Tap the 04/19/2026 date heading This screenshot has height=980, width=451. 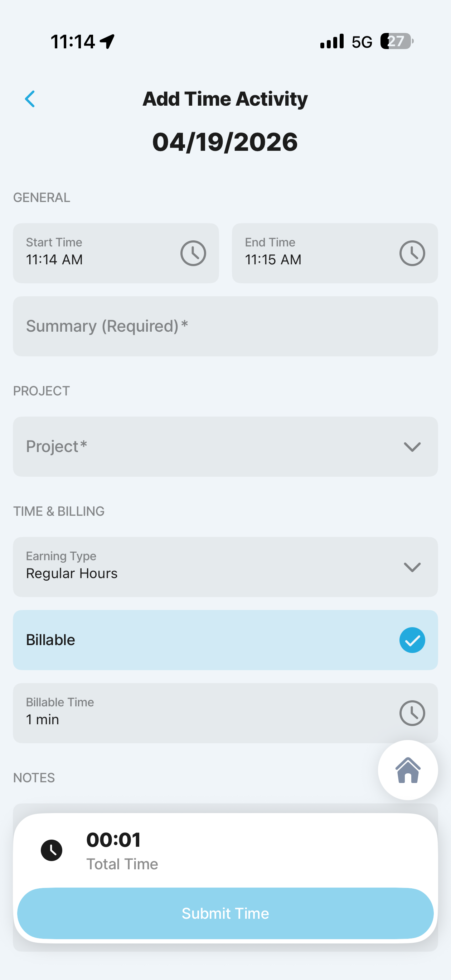coord(225,142)
